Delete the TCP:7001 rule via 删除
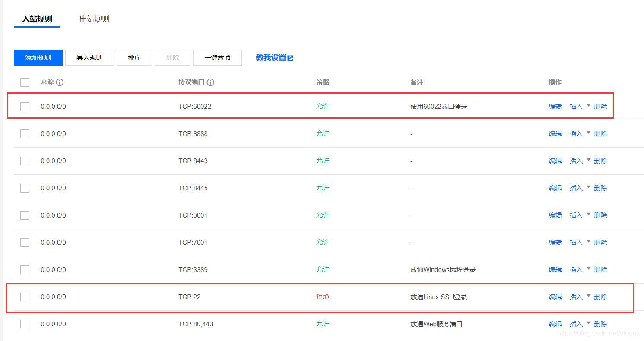 (600, 243)
